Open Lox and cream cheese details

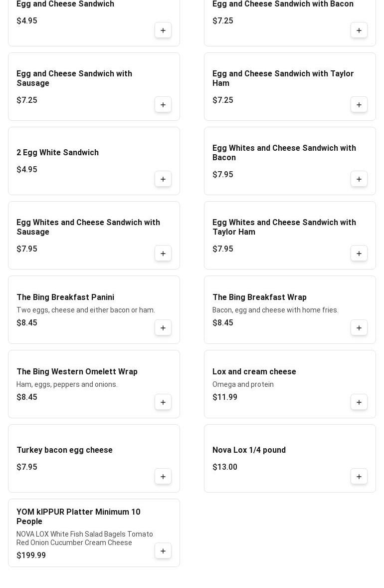(x=254, y=372)
